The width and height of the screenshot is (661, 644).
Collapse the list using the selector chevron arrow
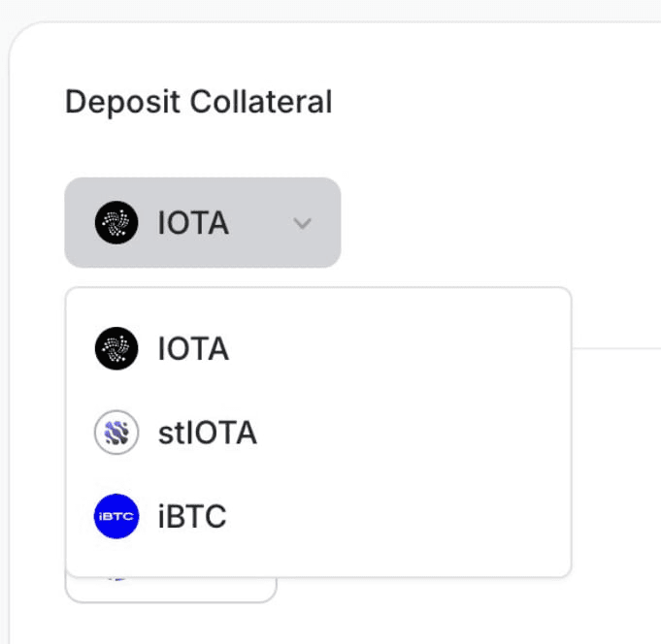click(x=302, y=223)
